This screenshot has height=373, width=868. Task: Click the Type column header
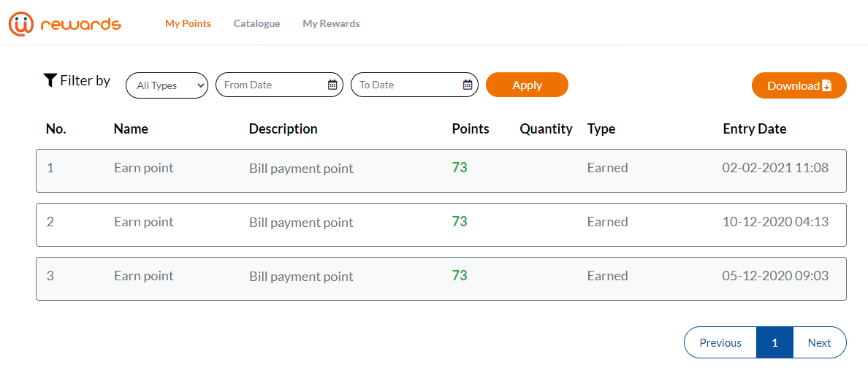click(x=601, y=129)
